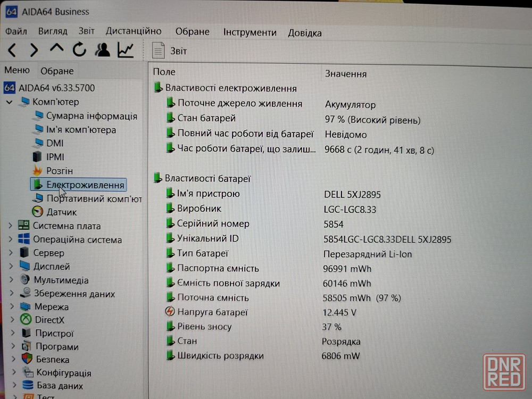Select the Електроживлення tree item
The image size is (532, 399).
click(79, 185)
